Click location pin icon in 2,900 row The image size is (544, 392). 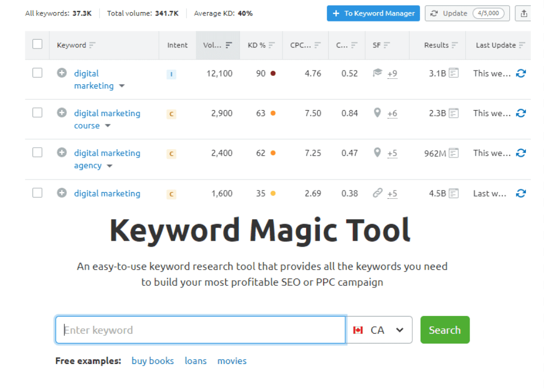pos(377,113)
